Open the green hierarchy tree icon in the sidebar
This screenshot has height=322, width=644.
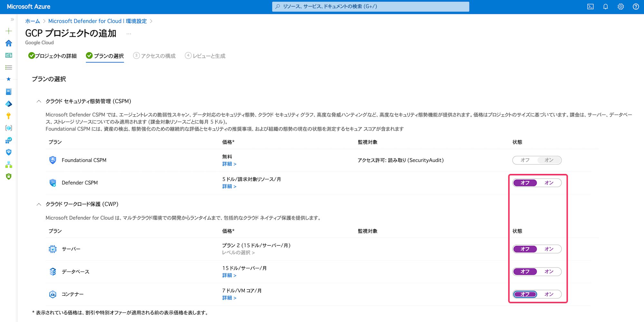9,164
